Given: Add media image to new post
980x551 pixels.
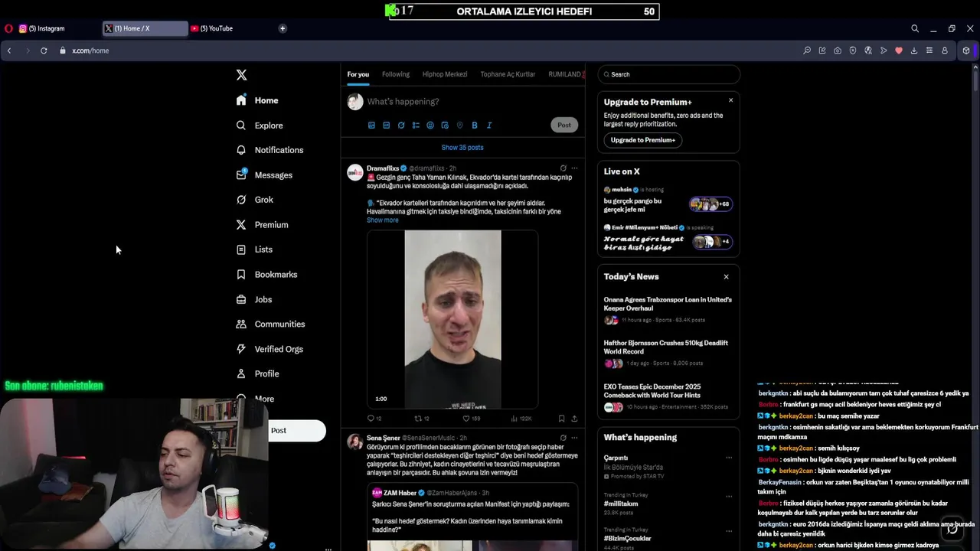Looking at the screenshot, I should click(371, 125).
